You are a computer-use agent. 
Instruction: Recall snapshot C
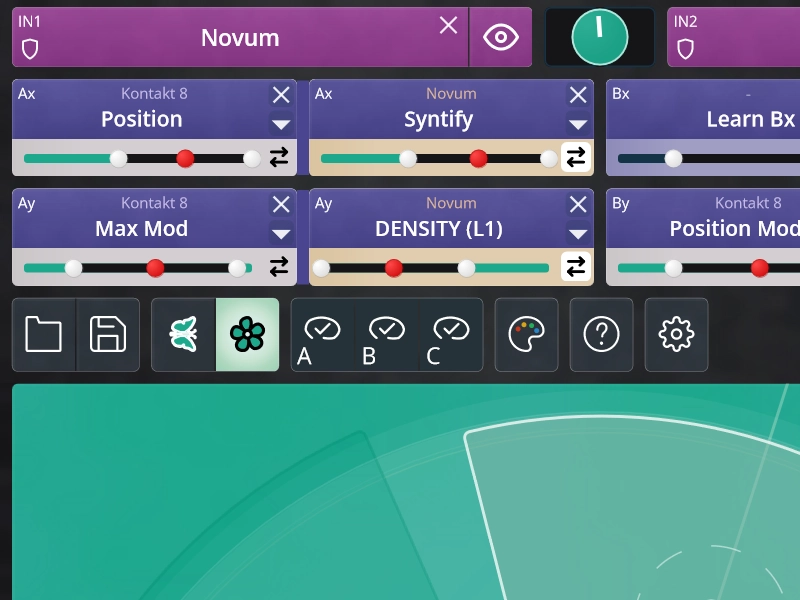451,335
